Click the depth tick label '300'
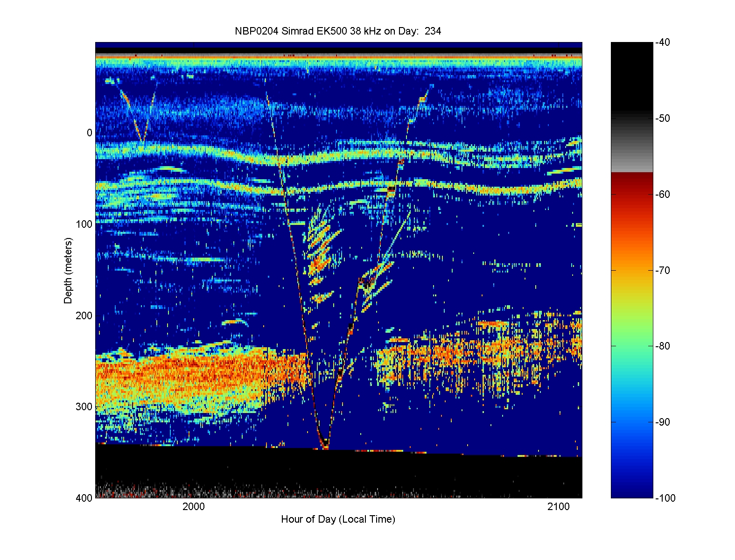Viewport: 735px width, 560px height. [x=84, y=406]
